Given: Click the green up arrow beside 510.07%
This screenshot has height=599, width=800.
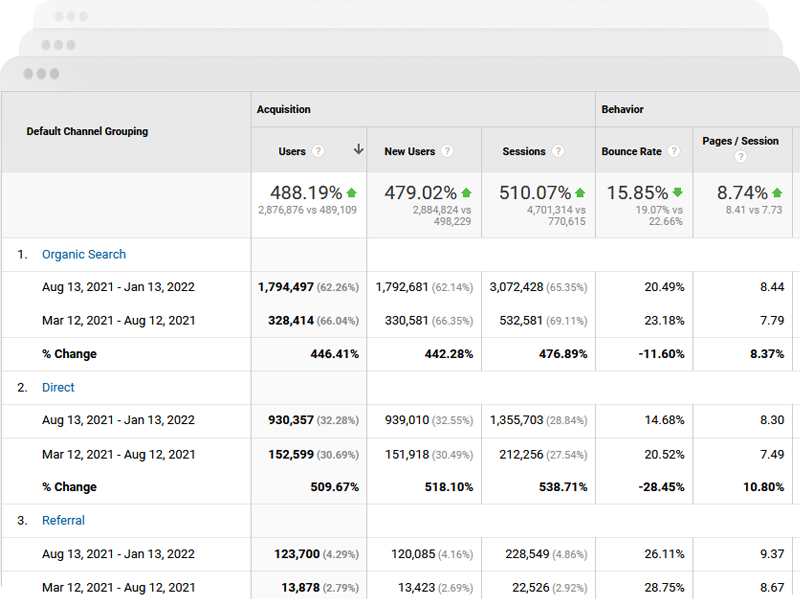Looking at the screenshot, I should pos(580,193).
